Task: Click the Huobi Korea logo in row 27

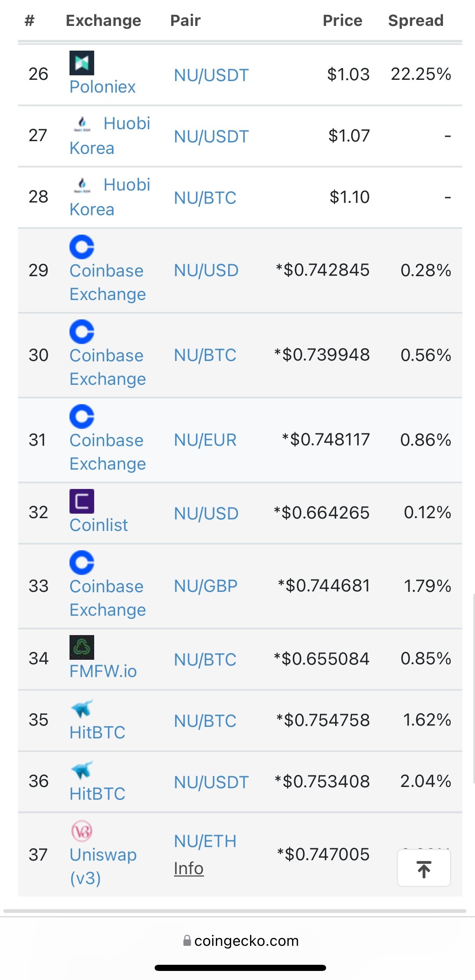Action: coord(82,123)
